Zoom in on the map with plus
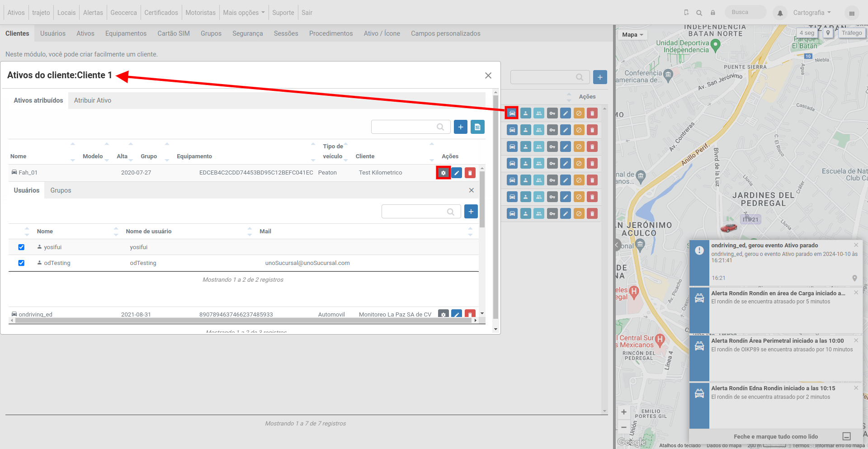This screenshot has height=449, width=868. pos(624,412)
